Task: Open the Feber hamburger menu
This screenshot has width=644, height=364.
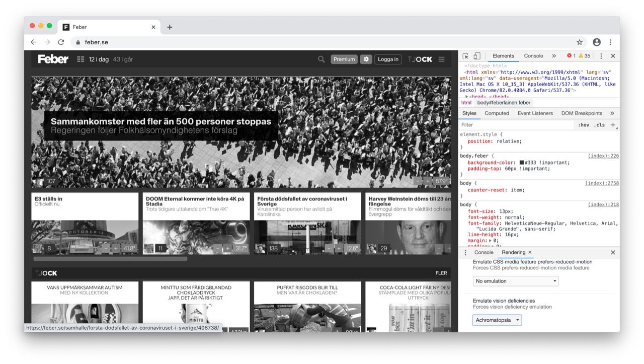Action: [441, 59]
